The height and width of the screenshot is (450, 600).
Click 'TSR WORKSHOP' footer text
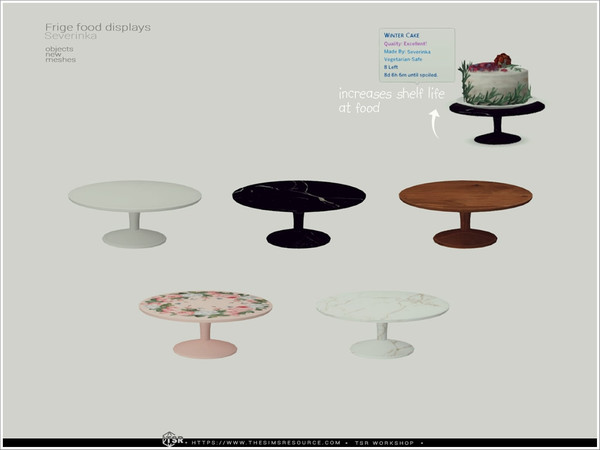[x=384, y=443]
